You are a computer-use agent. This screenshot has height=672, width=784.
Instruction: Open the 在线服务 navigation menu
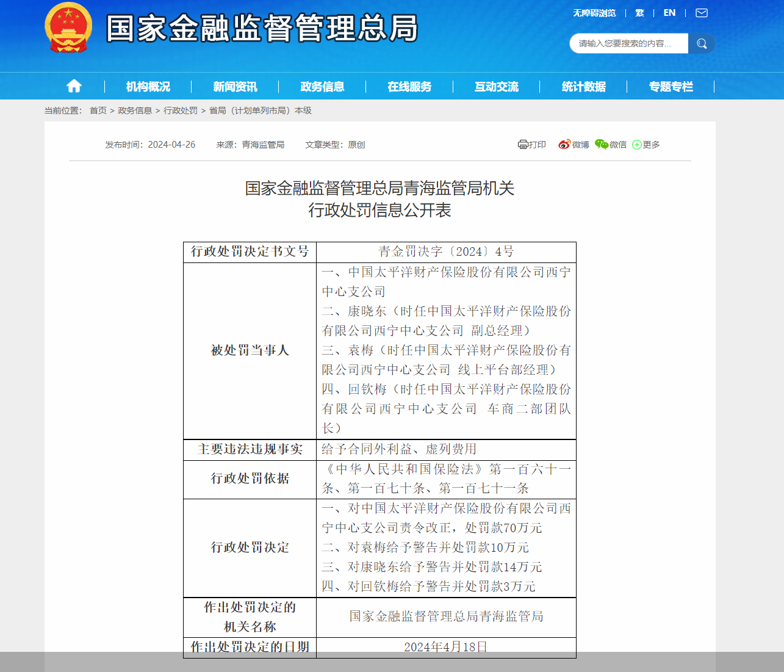pos(409,86)
